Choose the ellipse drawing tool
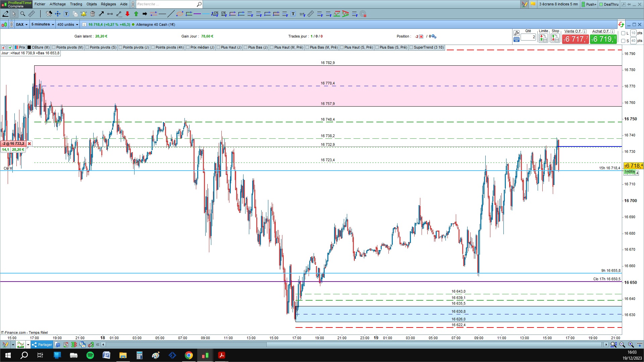 coord(180,14)
